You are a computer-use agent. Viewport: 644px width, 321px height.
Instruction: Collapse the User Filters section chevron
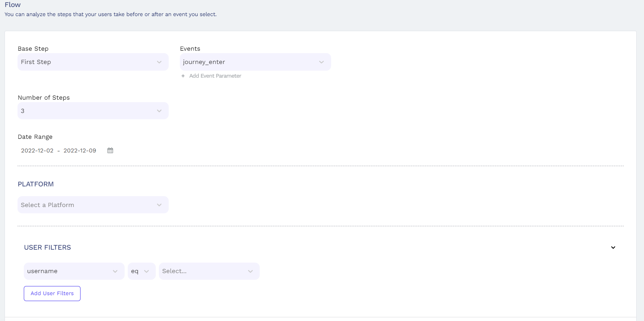tap(613, 248)
